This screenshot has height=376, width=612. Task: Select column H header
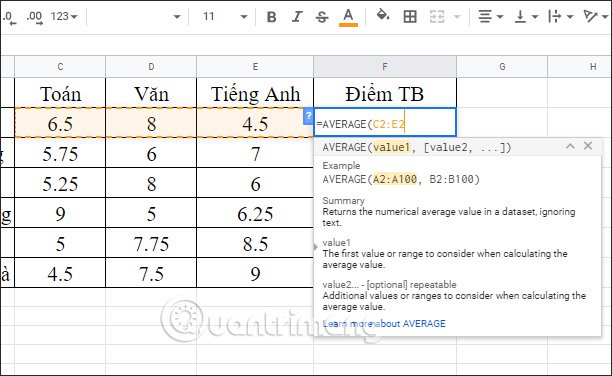(x=580, y=67)
